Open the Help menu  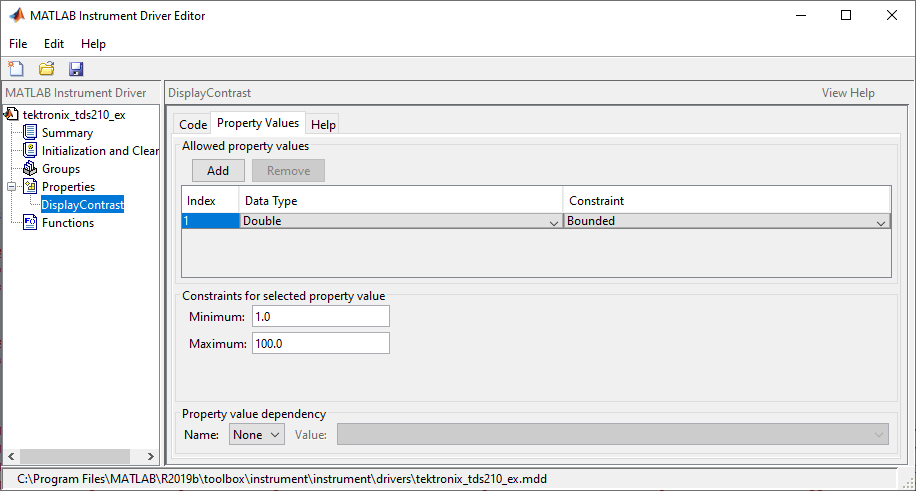tap(93, 44)
